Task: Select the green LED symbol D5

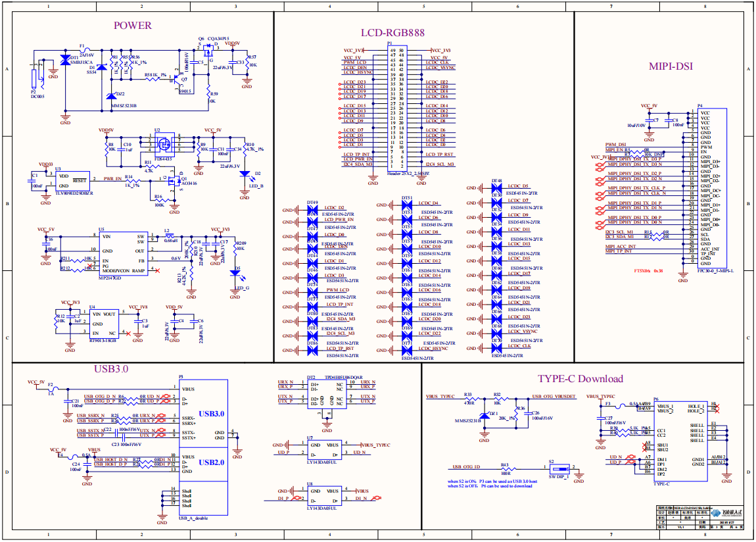Action: click(x=237, y=278)
